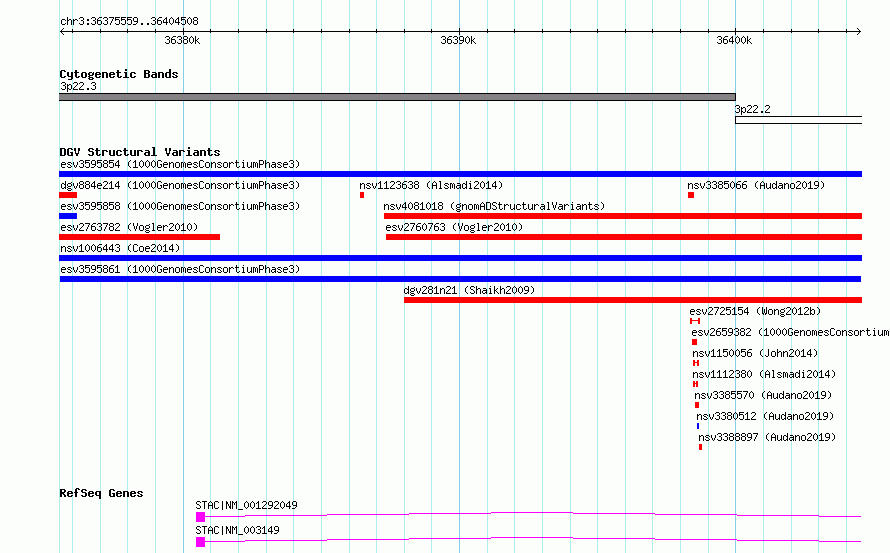Image resolution: width=890 pixels, height=553 pixels.
Task: Click the left arrow of the ruler
Action: pos(62,32)
